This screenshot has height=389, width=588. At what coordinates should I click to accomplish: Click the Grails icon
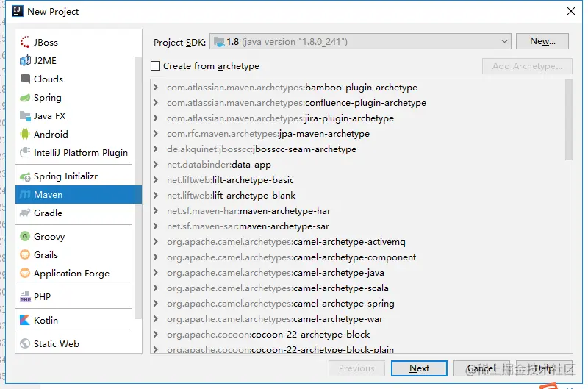25,254
